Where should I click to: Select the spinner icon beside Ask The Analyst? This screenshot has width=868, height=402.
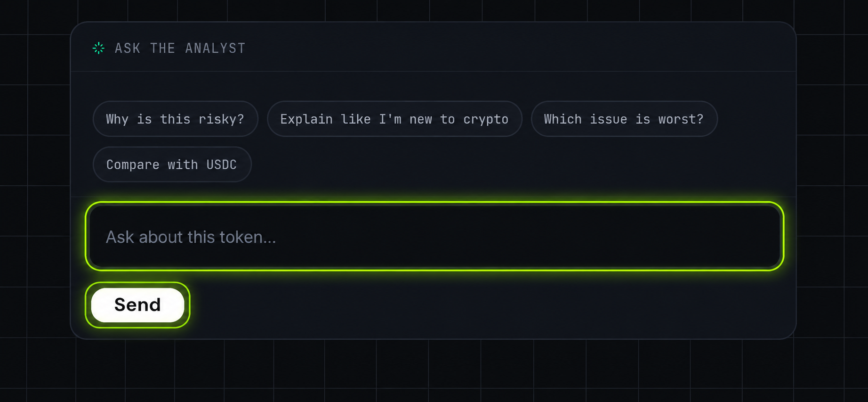click(x=98, y=48)
